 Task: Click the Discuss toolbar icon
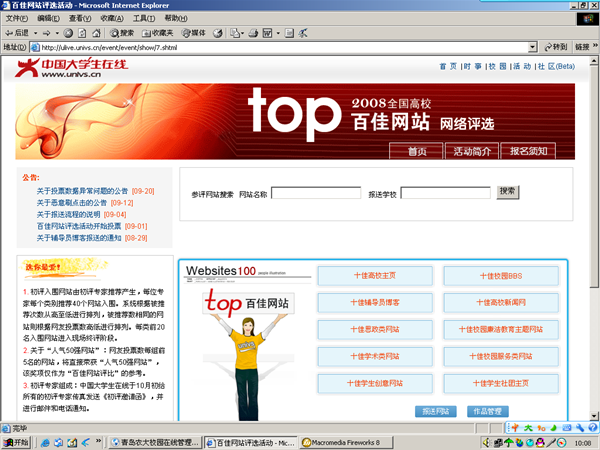289,33
